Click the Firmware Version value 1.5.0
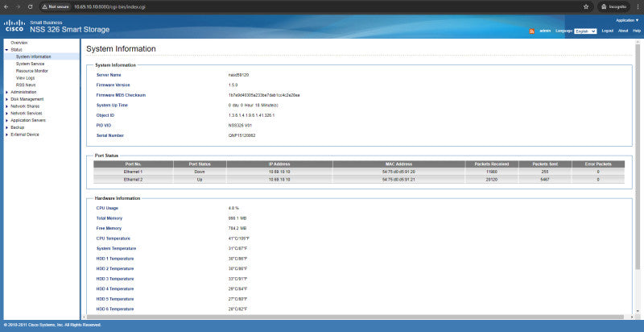Image resolution: width=644 pixels, height=332 pixels. pyautogui.click(x=233, y=85)
